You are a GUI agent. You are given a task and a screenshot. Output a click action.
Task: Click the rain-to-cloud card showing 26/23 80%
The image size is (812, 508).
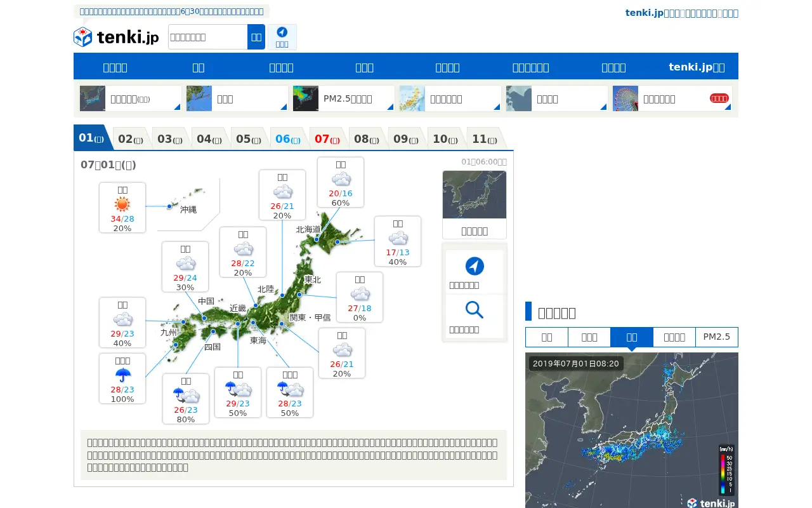tap(186, 399)
